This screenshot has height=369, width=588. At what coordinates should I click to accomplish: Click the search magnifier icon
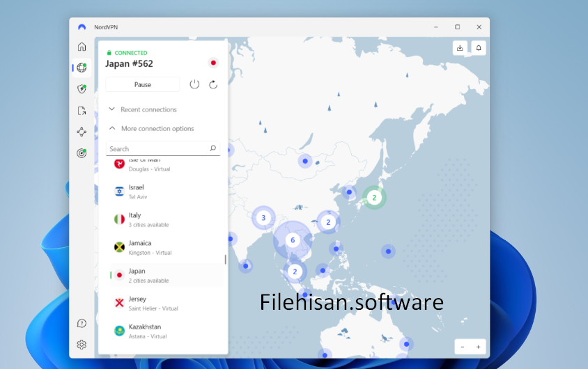coord(212,148)
